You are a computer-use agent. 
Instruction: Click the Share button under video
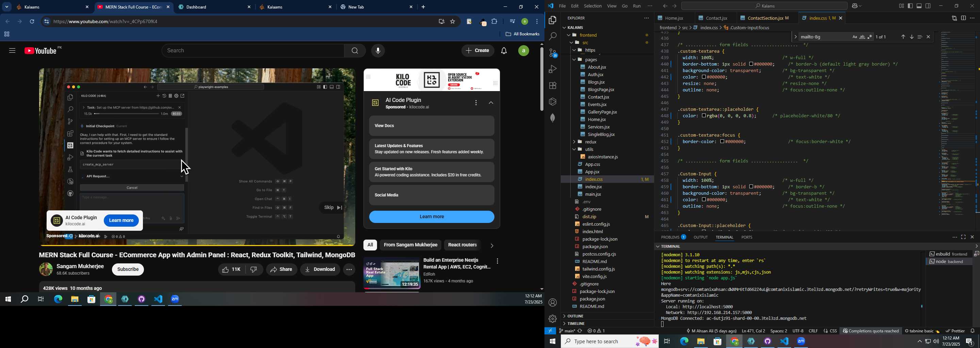click(x=281, y=269)
